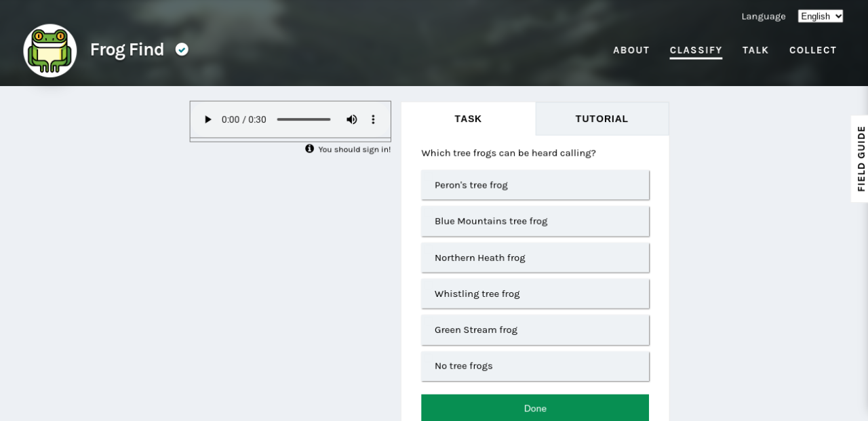The image size is (868, 421).
Task: Go to the About page
Action: tap(631, 50)
